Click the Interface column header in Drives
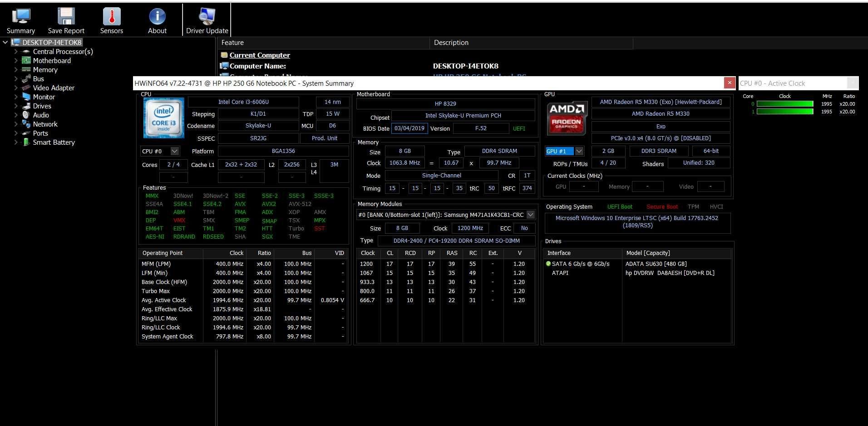868x426 pixels. 583,253
